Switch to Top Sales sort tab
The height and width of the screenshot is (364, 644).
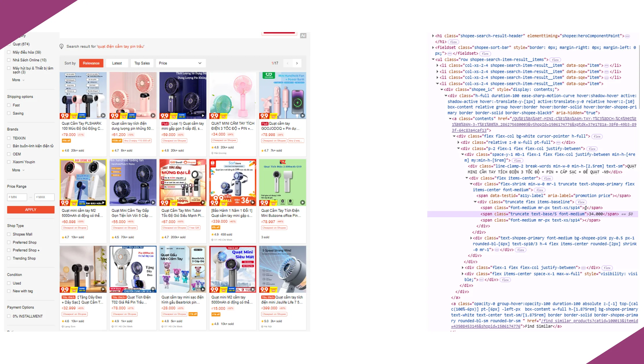(142, 63)
